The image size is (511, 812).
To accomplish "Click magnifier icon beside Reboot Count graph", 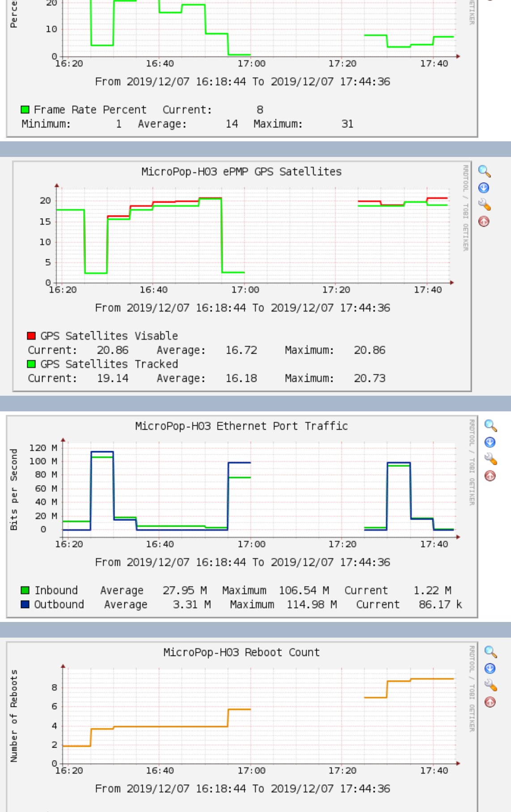I will pos(490,652).
